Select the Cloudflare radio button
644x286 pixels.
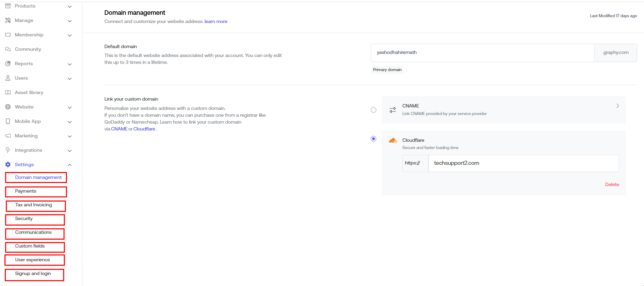(x=373, y=139)
